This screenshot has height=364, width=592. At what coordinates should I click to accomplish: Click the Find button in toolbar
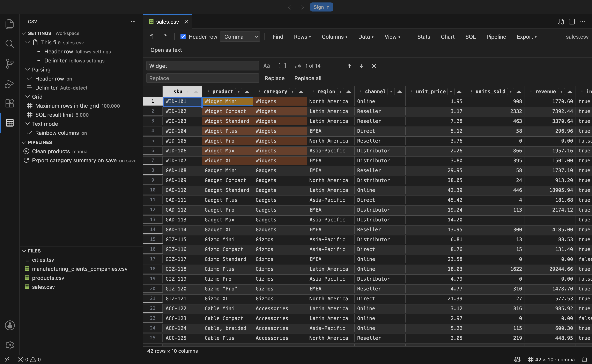pos(278,37)
